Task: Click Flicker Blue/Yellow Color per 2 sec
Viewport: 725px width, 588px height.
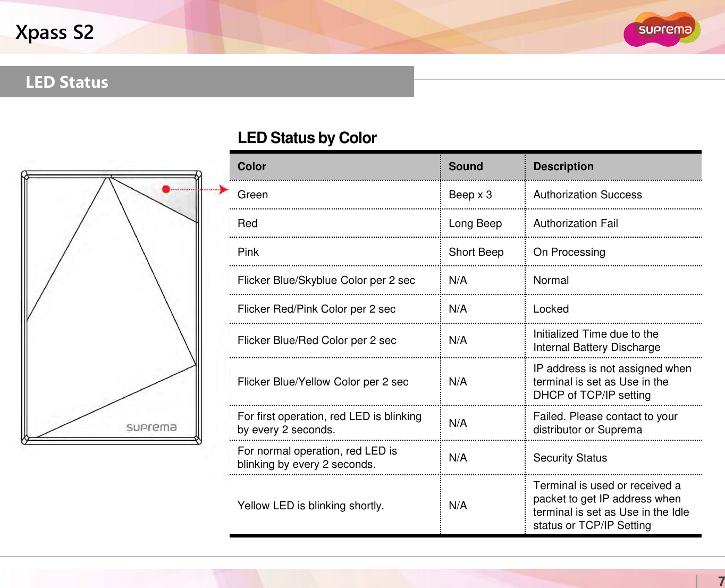Action: click(323, 382)
